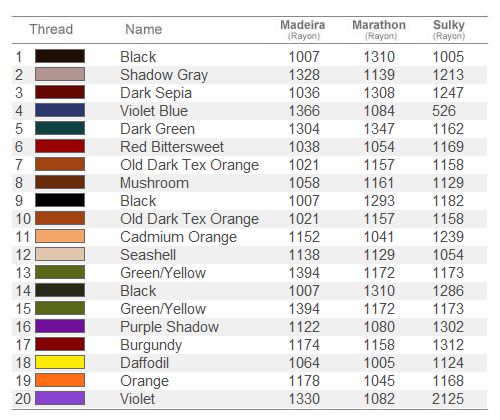Click the Thread column header
Image resolution: width=500 pixels, height=420 pixels.
coord(51,29)
